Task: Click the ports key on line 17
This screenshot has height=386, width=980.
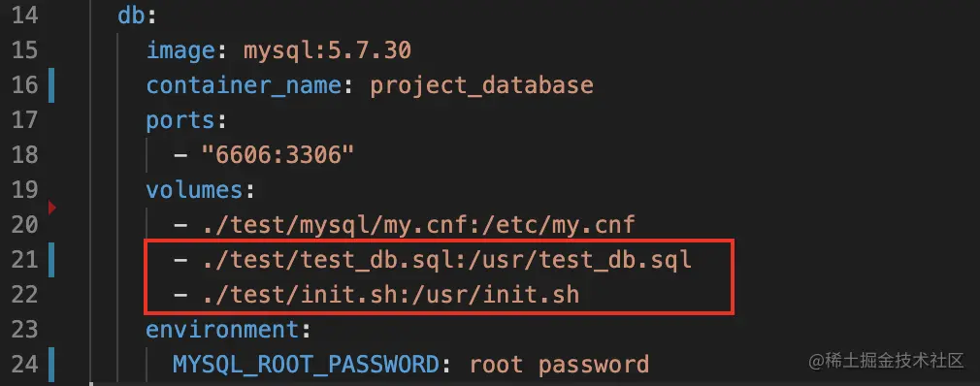Action: coord(181,120)
